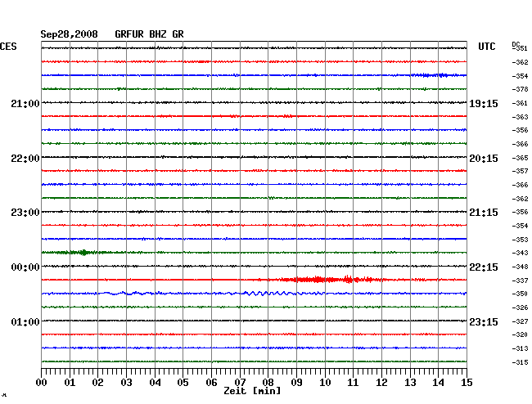Click the DC offset value -348

[520, 267]
